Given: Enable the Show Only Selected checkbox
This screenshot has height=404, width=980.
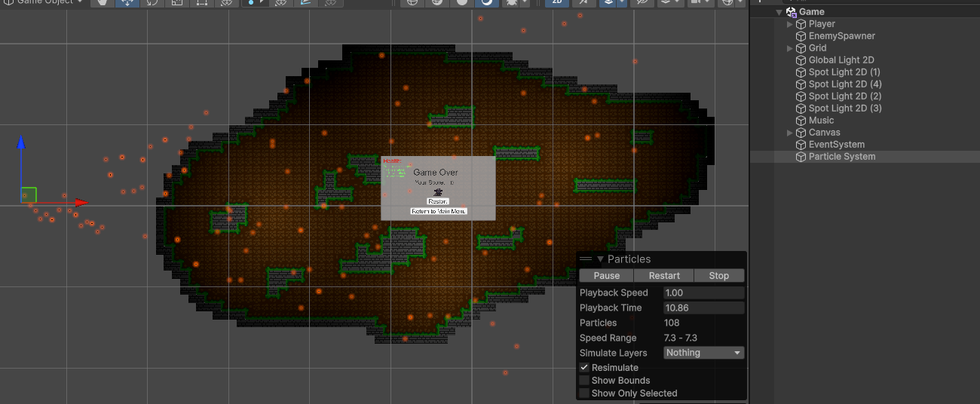Looking at the screenshot, I should point(584,393).
